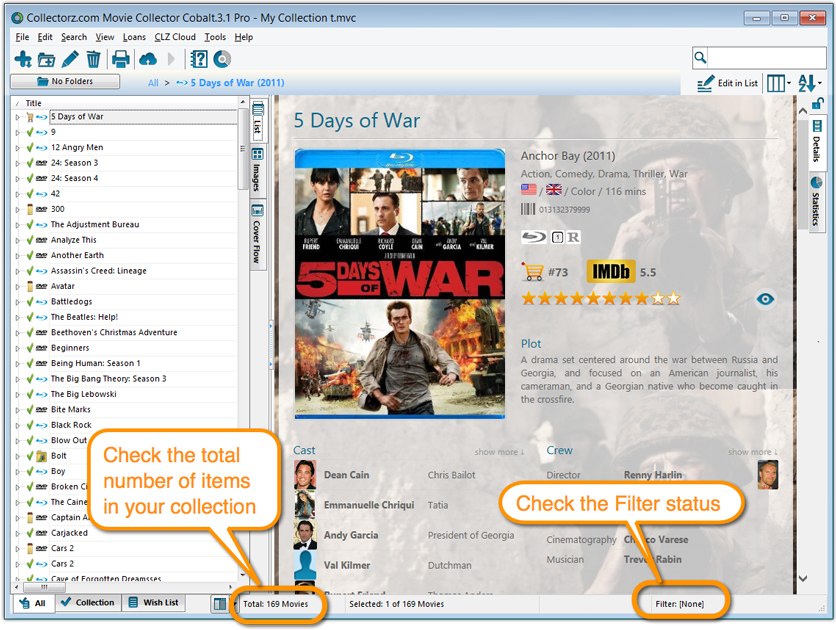836x630 pixels.
Task: Open the help manual question-mark icon
Action: pos(199,59)
